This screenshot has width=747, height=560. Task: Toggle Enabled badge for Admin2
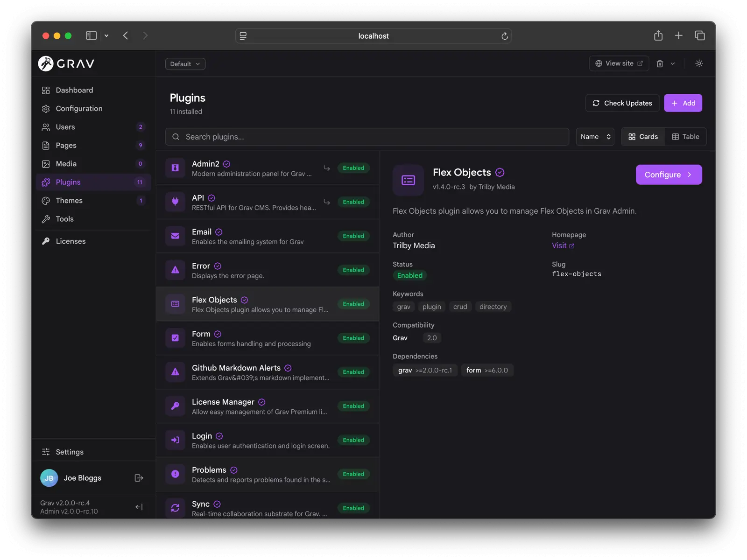[x=353, y=168]
